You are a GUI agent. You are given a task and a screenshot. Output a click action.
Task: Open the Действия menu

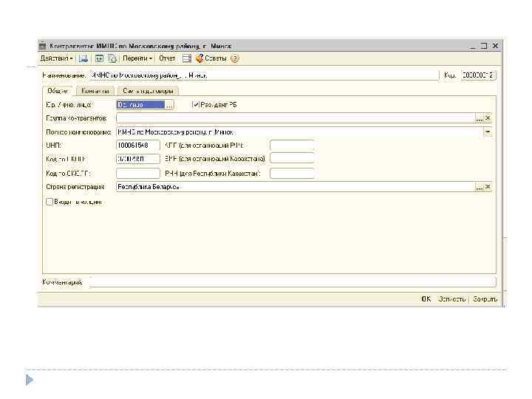pos(56,58)
